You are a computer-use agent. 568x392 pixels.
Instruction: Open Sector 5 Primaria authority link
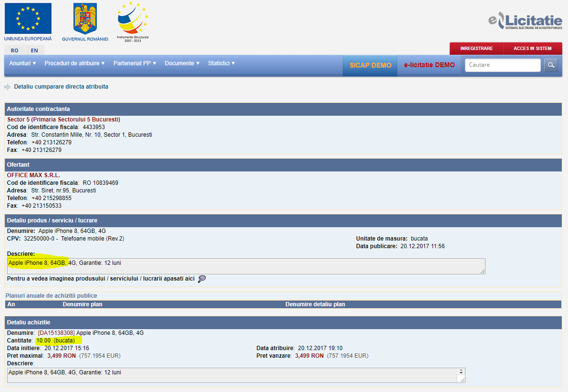coord(64,120)
